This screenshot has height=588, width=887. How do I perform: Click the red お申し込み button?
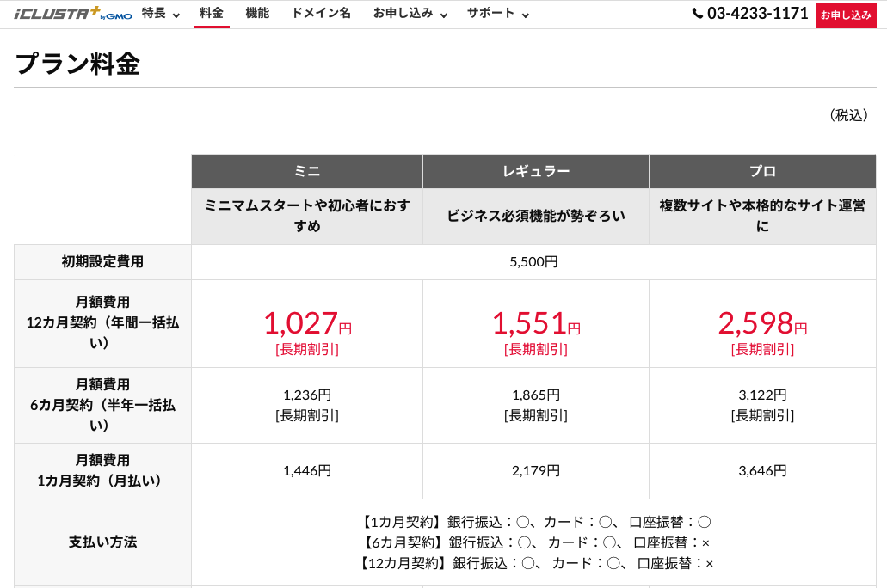click(846, 15)
